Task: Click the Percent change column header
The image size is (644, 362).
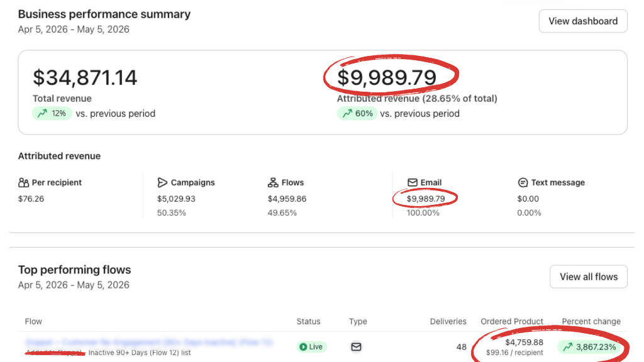Action: coord(591,321)
